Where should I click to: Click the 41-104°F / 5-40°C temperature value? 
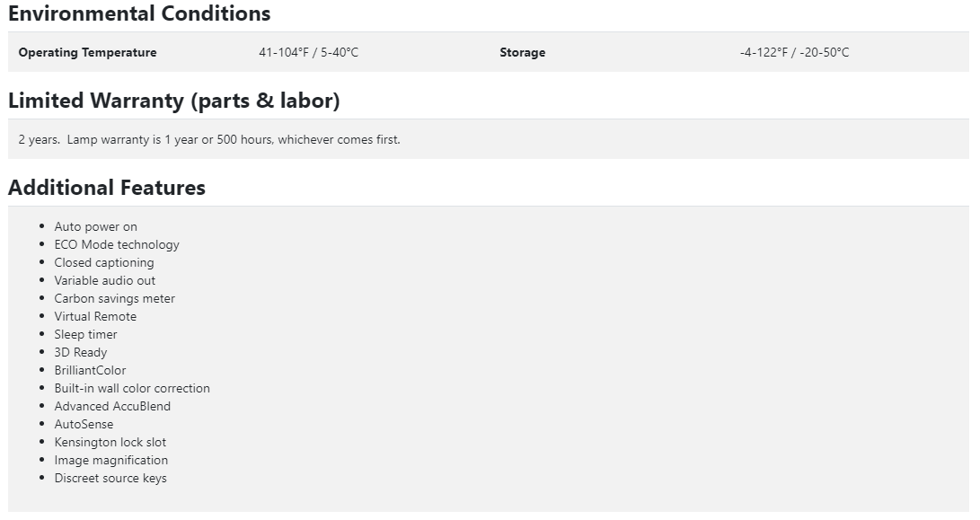coord(308,52)
